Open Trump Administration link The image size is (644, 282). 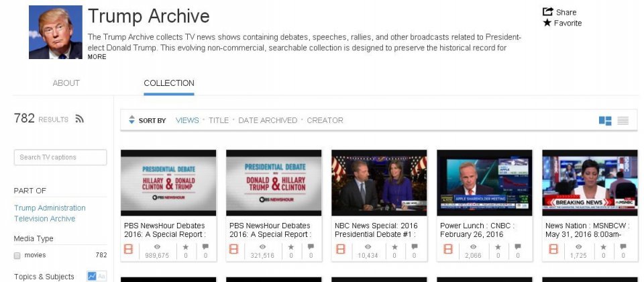pos(50,208)
